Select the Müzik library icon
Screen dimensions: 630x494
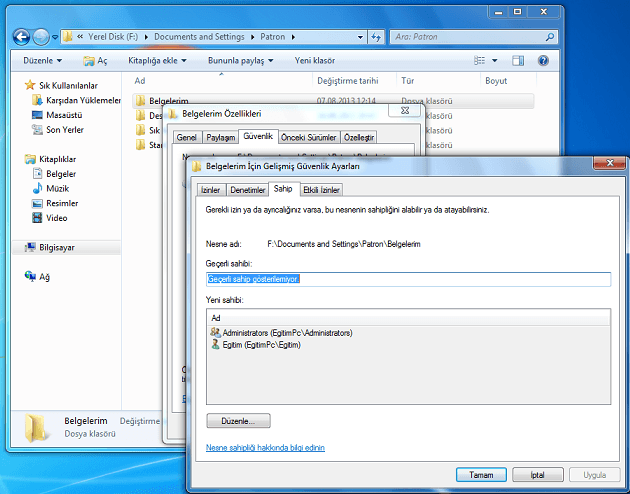[37, 188]
